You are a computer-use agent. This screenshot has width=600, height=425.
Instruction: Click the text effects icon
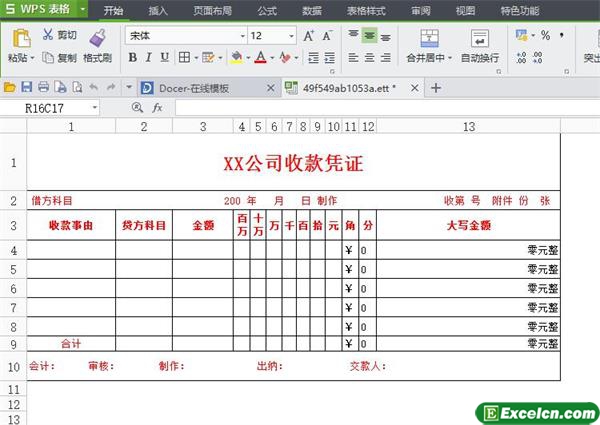[285, 58]
